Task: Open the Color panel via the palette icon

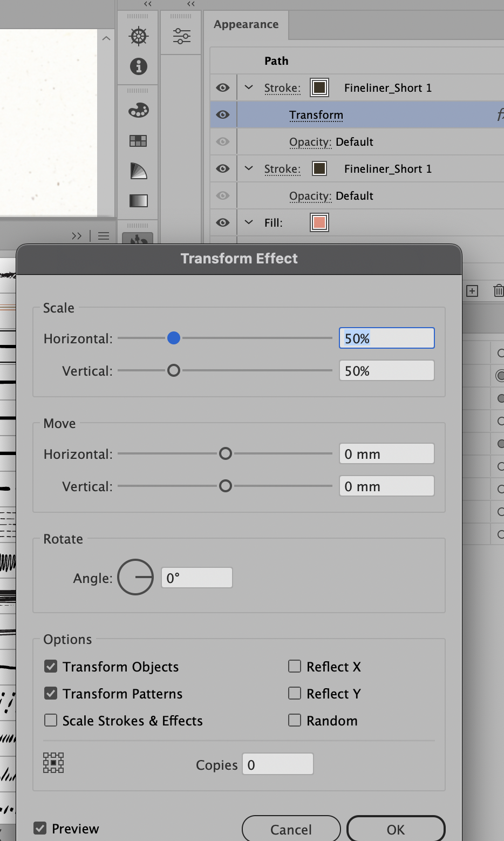Action: click(x=138, y=110)
